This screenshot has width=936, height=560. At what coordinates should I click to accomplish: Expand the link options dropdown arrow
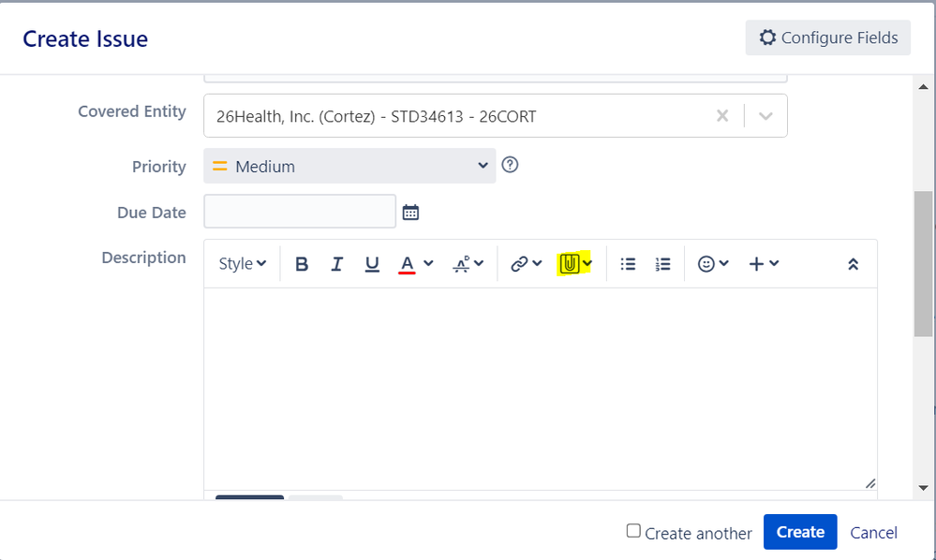click(537, 263)
